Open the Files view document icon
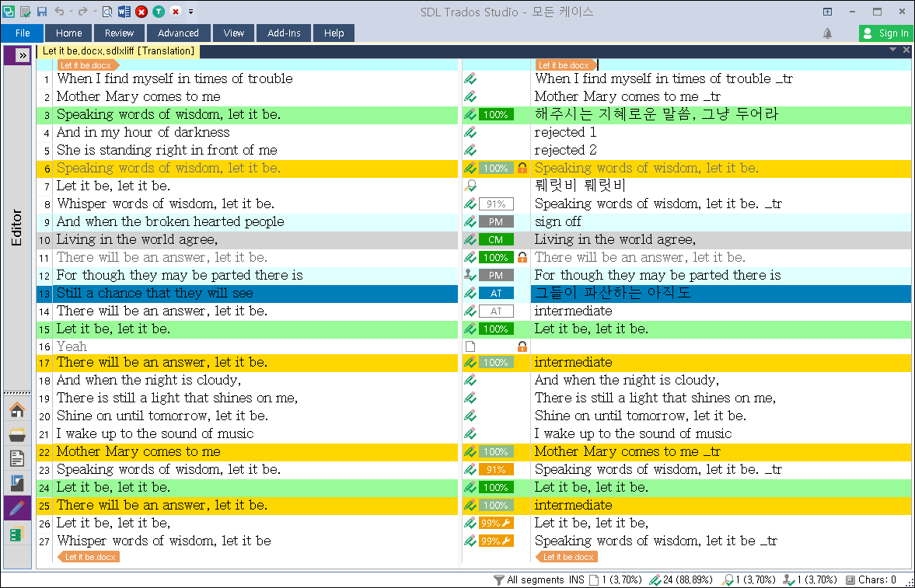Screen dimensions: 915x588 tap(17, 459)
